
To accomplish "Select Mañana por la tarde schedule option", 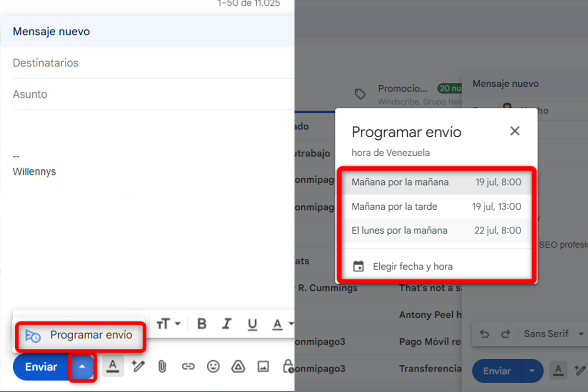I will [x=436, y=206].
